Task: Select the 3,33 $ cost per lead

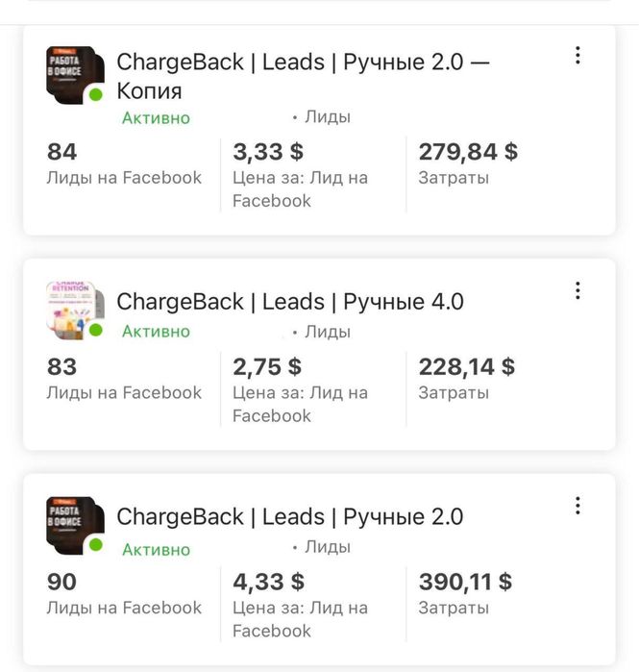Action: click(x=268, y=152)
